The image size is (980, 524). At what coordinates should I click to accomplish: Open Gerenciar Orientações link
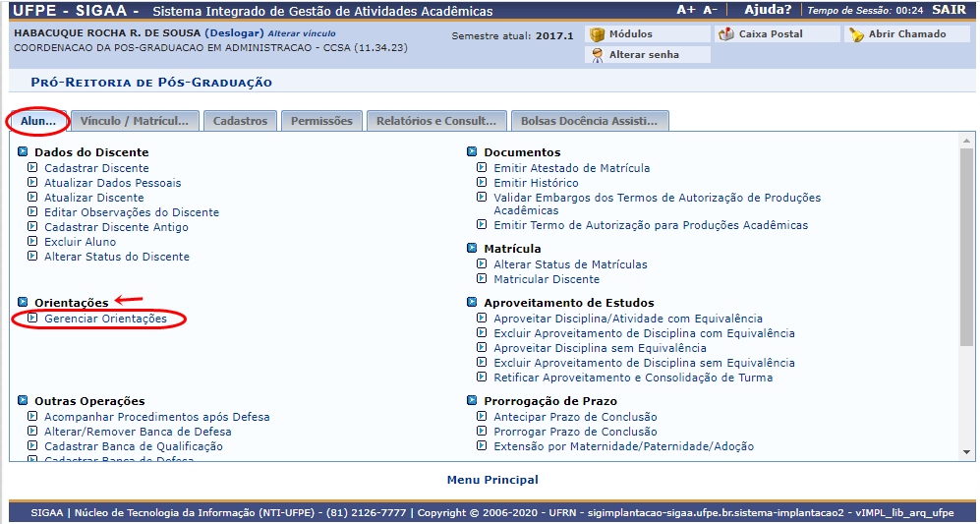(105, 319)
